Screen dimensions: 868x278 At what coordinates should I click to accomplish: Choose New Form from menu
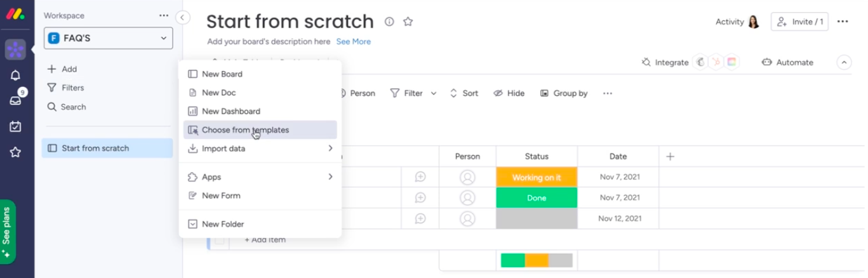tap(260, 195)
